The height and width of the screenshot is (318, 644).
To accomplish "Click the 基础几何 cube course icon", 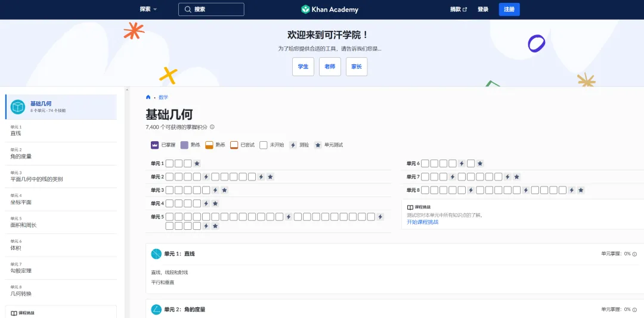I will (18, 107).
